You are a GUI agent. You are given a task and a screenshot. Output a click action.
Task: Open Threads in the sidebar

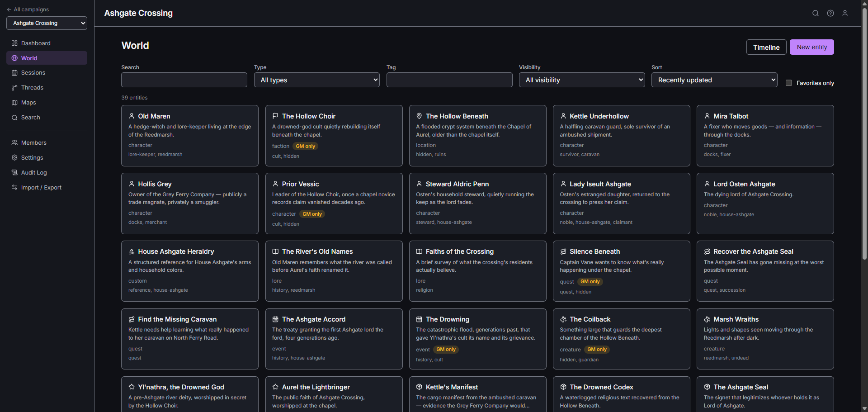click(47, 88)
